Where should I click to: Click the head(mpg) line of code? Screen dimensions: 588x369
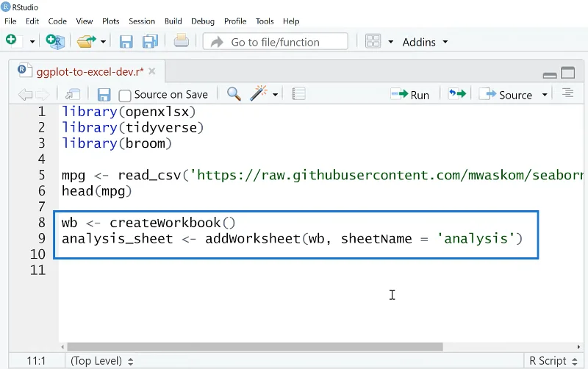(97, 191)
